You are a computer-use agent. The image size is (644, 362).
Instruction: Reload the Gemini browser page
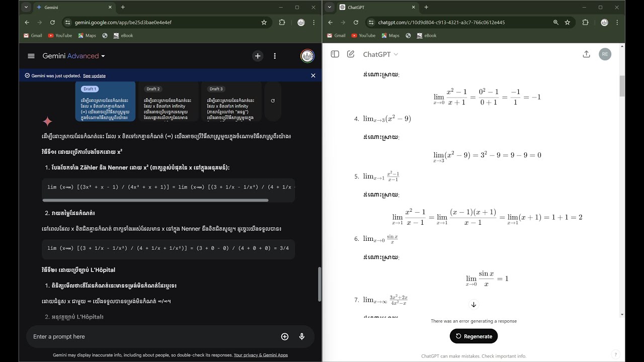[52, 23]
